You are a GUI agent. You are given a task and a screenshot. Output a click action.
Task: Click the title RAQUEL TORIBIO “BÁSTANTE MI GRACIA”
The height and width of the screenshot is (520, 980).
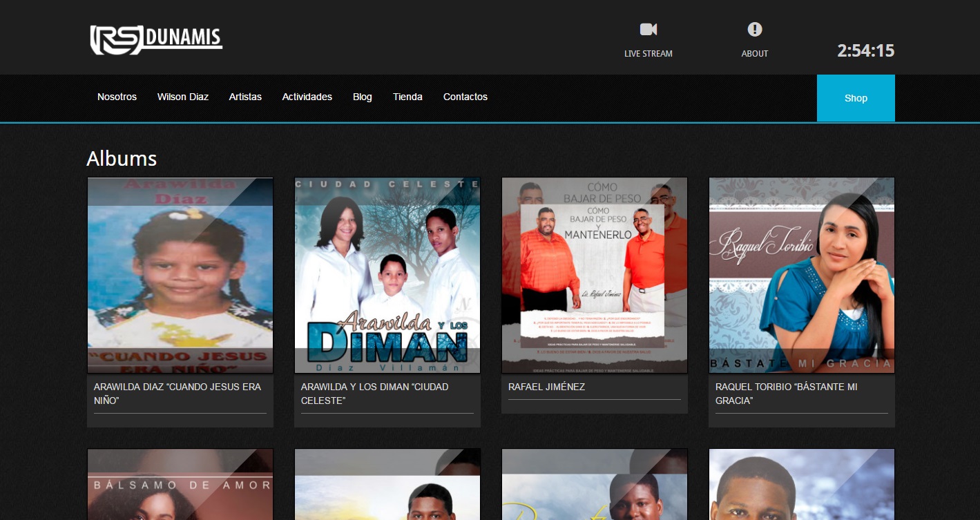787,394
